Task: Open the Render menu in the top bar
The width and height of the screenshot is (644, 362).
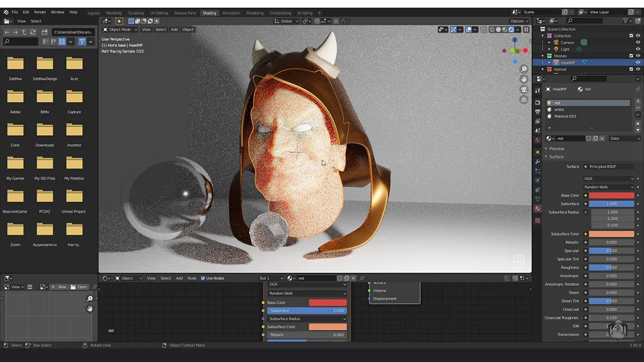Action: [x=40, y=11]
